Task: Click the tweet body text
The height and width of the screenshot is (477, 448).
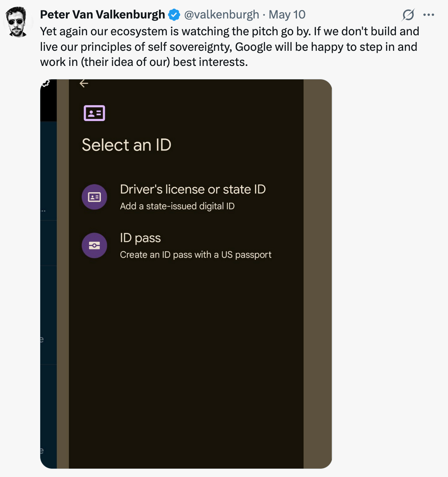Action: coord(230,47)
